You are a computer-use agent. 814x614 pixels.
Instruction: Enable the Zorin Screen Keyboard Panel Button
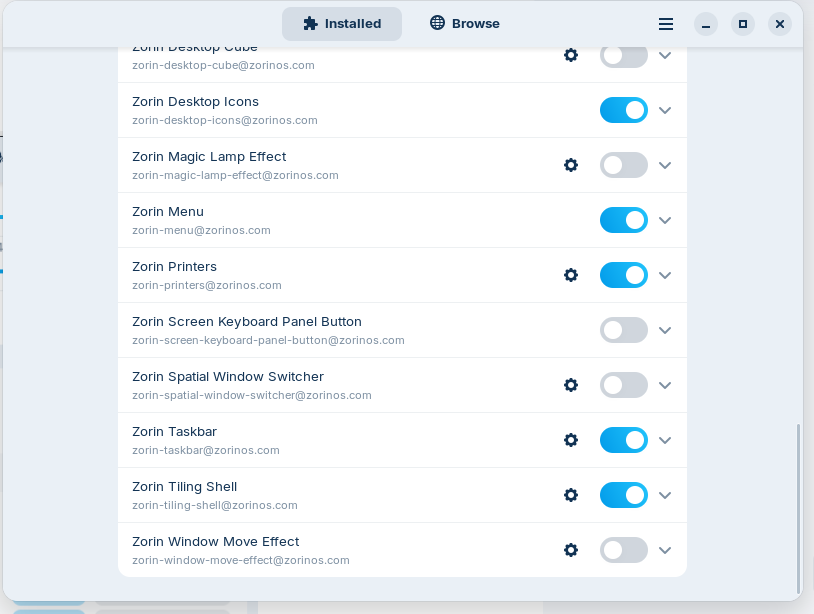pos(623,330)
